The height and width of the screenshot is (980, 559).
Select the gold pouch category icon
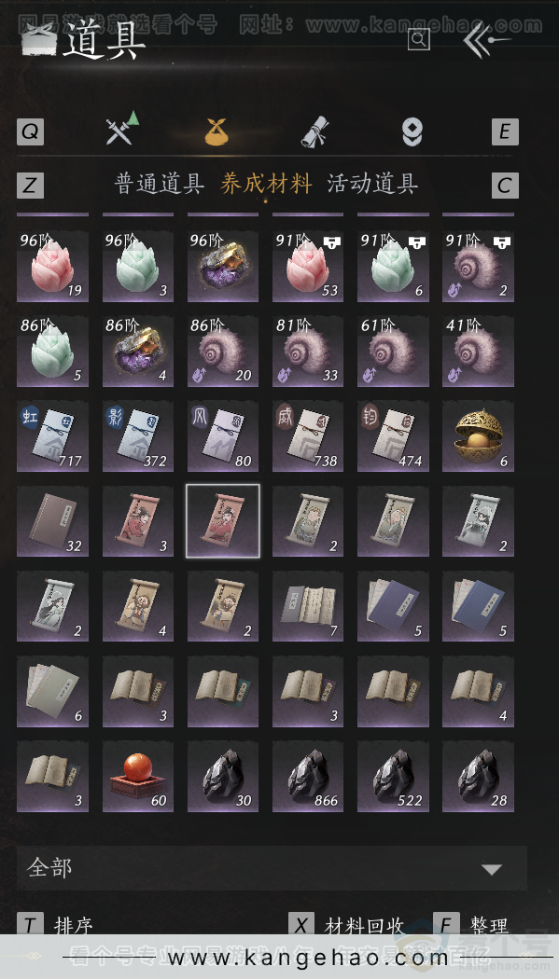tap(217, 131)
